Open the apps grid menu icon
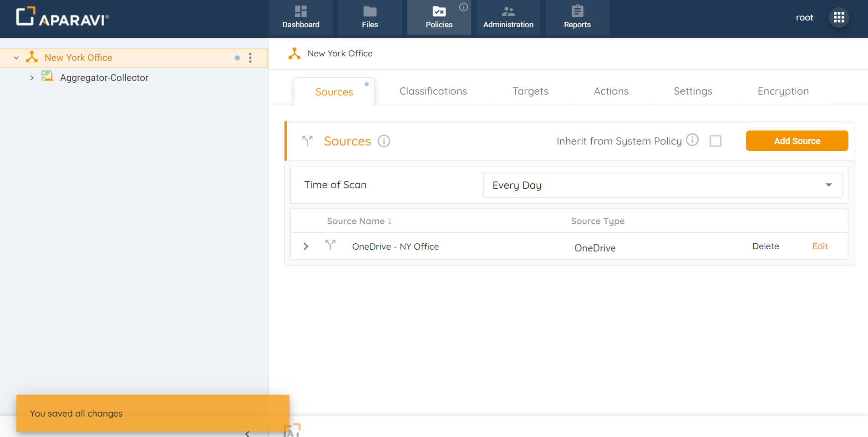The height and width of the screenshot is (437, 868). pyautogui.click(x=839, y=18)
